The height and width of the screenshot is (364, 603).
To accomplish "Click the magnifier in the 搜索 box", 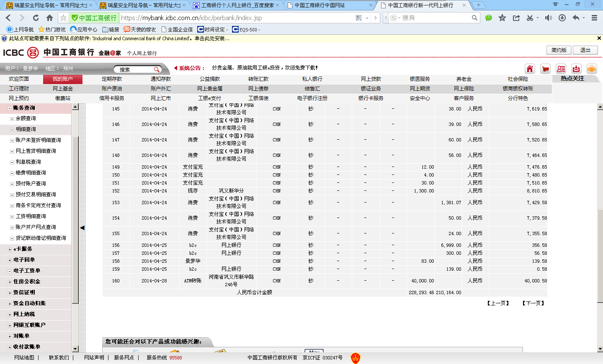I will coord(156,69).
